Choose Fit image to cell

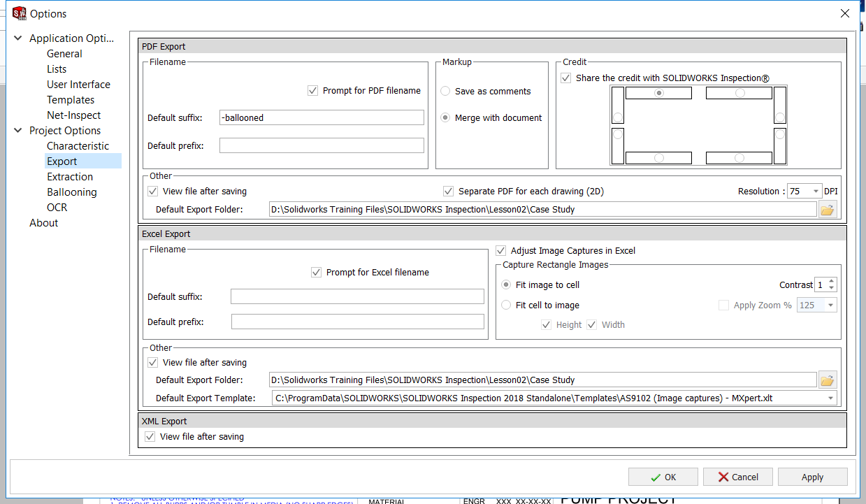507,285
